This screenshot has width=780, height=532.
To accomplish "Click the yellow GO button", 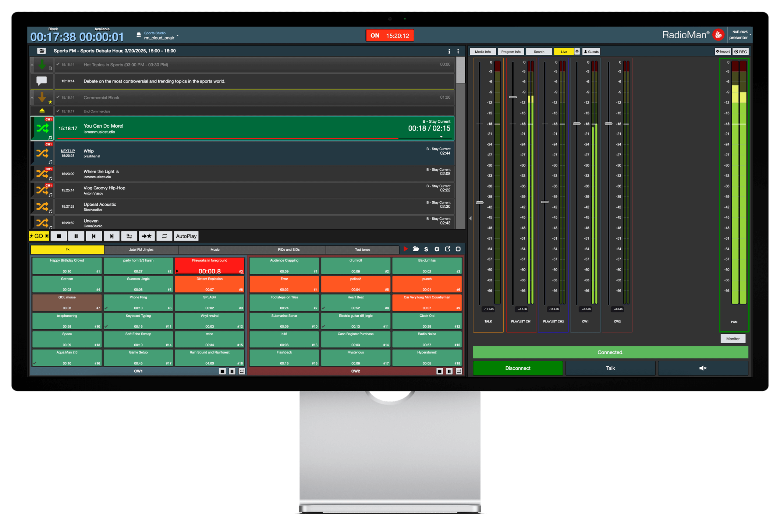I will pyautogui.click(x=39, y=236).
